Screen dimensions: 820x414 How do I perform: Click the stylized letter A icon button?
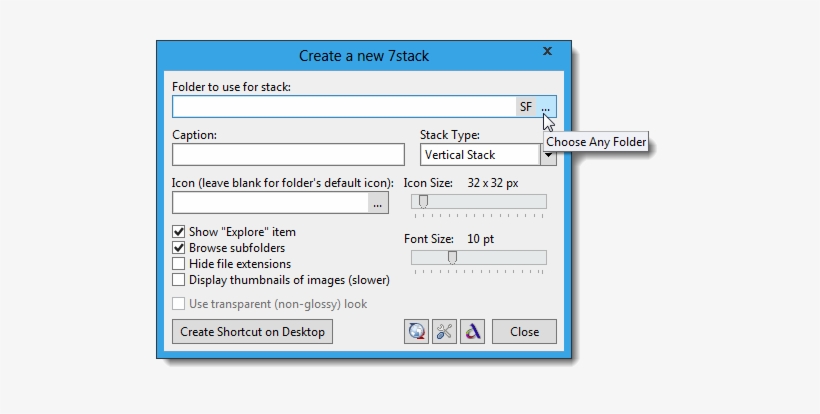pos(472,331)
